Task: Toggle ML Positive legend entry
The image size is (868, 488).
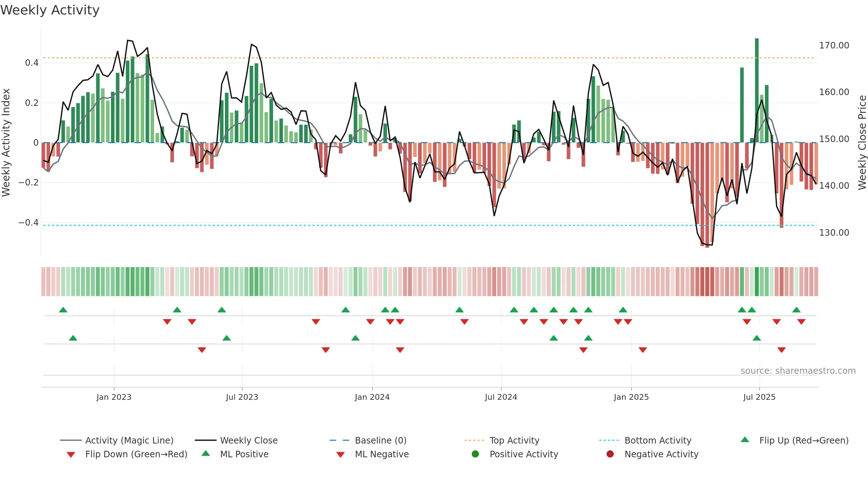Action: (235, 454)
